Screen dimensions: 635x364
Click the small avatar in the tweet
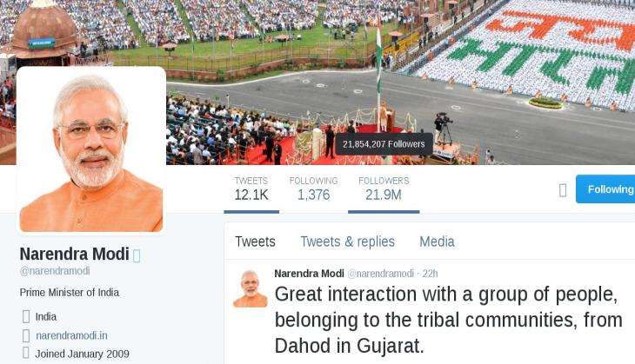coord(251,288)
